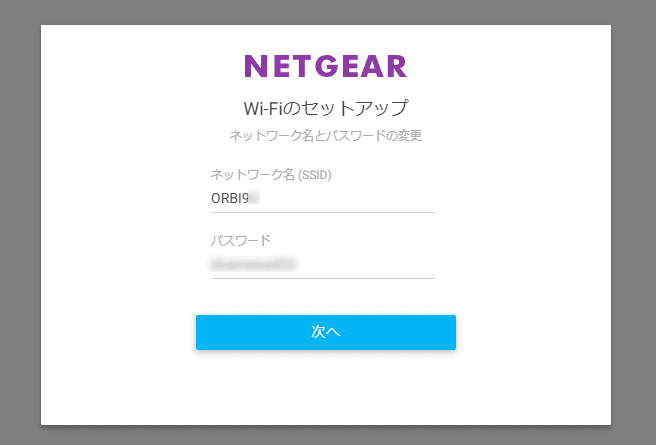Click the underline beneath the SSID field
Viewport: 656px width, 445px height.
point(322,212)
